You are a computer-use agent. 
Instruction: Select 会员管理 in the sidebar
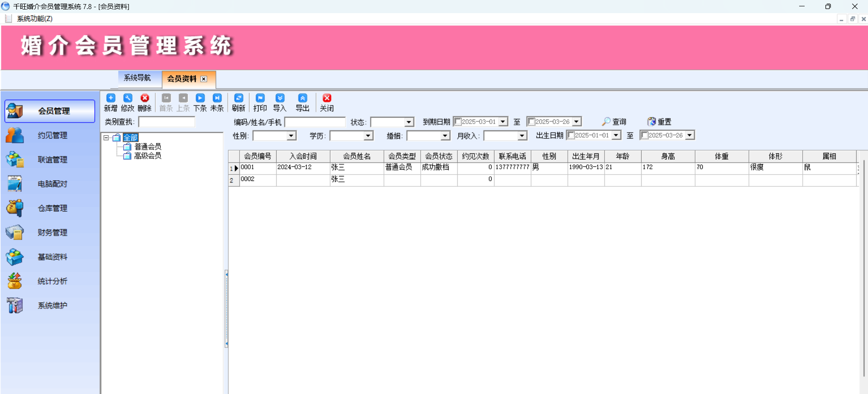[50, 111]
